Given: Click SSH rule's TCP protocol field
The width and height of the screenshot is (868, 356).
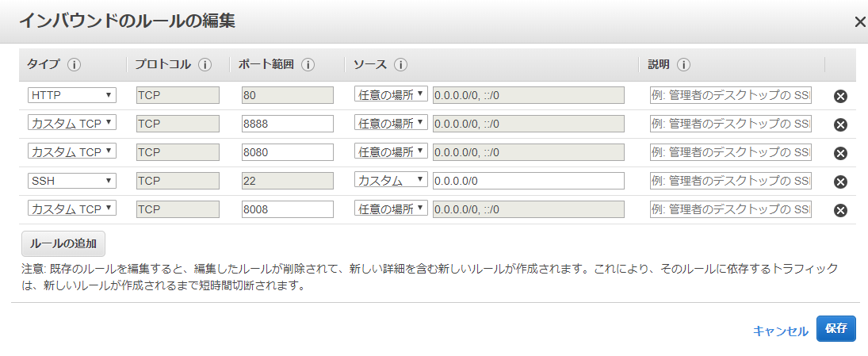Looking at the screenshot, I should click(178, 181).
